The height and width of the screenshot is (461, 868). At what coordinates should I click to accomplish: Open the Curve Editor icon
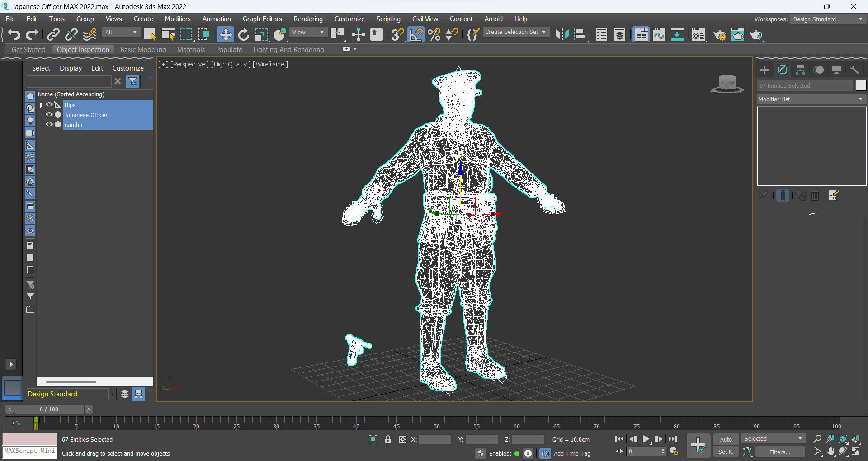659,35
